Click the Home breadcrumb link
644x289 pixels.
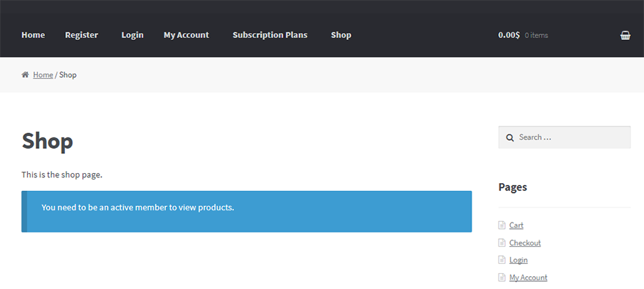[x=43, y=74]
